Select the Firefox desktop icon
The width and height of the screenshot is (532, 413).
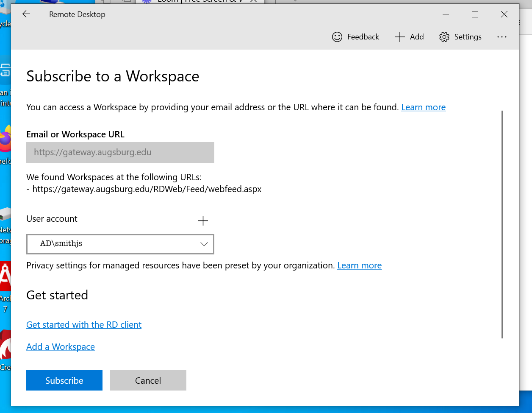tap(5, 144)
